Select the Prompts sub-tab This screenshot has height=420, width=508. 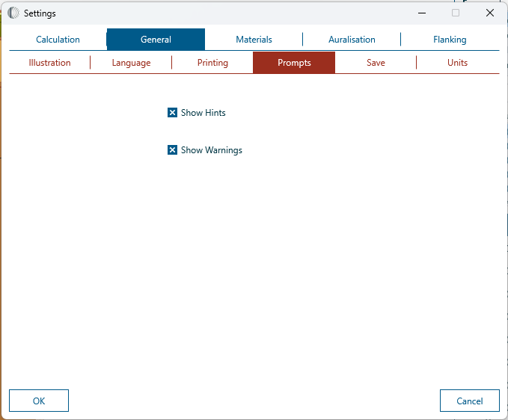(x=294, y=63)
